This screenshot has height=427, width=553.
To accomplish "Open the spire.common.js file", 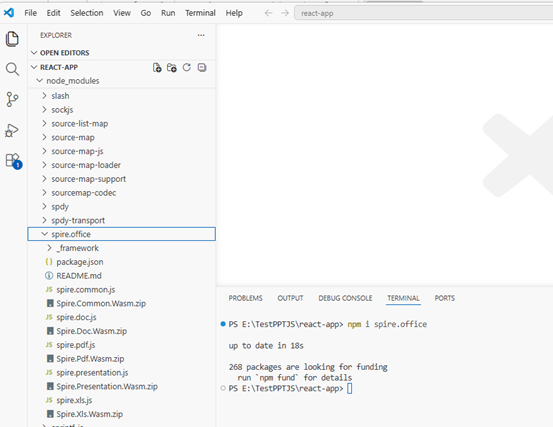I will point(122,289).
